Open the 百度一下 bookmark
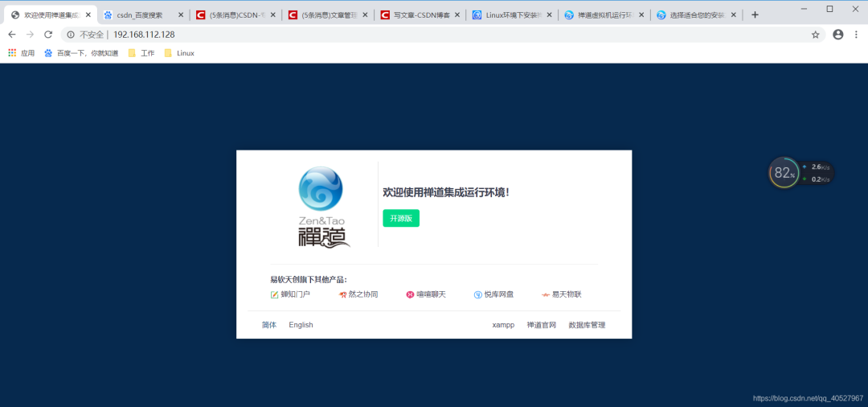 [81, 53]
